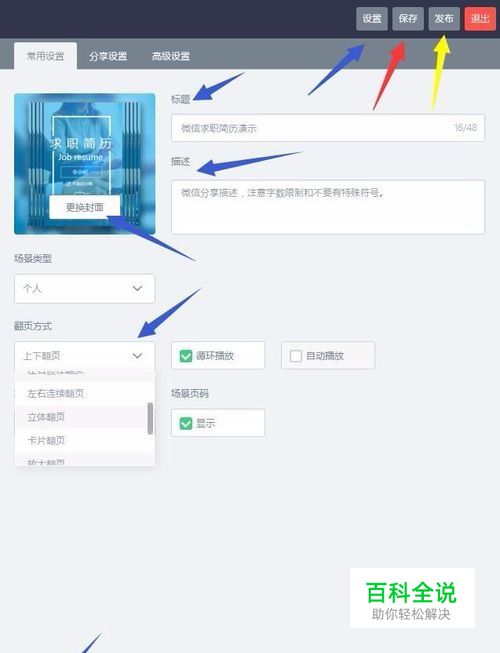Click the dropdown list scrollbar thumb
This screenshot has height=653, width=500.
[x=150, y=418]
